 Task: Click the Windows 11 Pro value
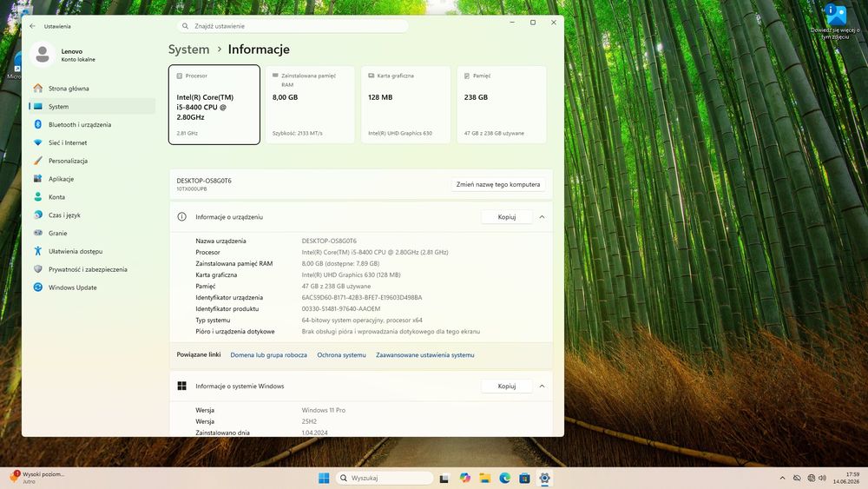tap(323, 410)
